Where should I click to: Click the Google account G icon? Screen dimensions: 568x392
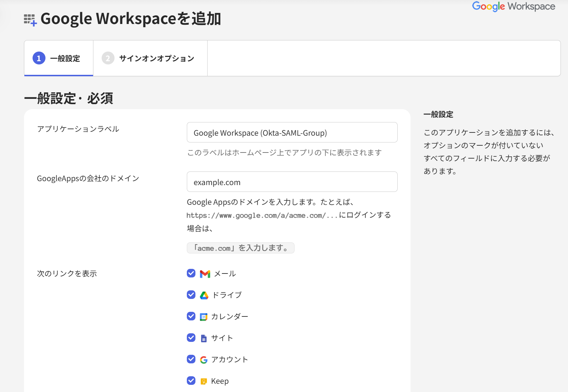204,360
